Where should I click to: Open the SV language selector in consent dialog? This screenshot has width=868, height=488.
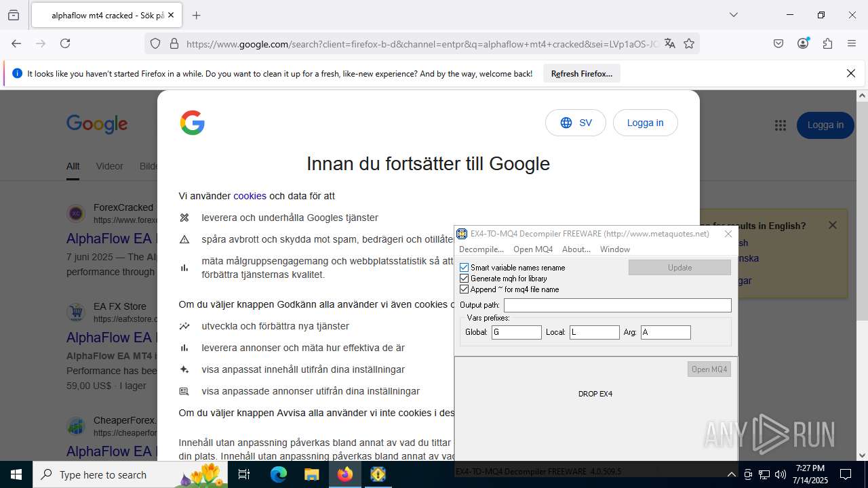[576, 123]
